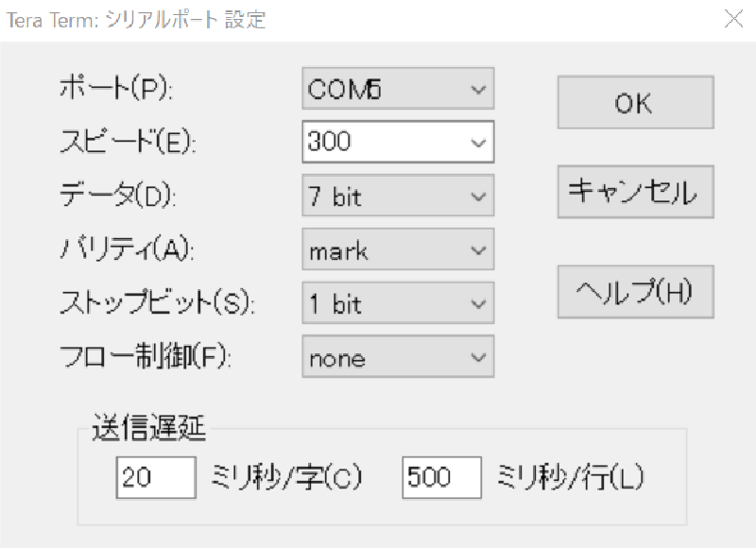Click the dropdown arrow beside 300

[478, 142]
